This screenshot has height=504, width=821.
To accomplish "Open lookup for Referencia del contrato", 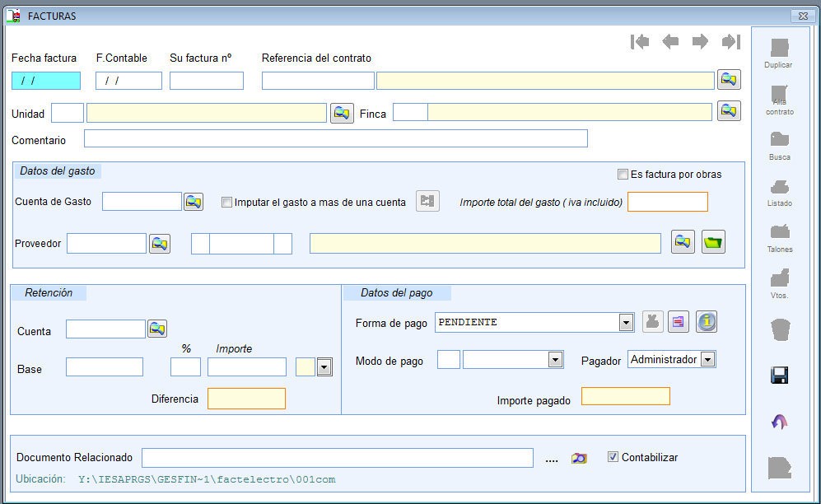I will click(x=728, y=80).
